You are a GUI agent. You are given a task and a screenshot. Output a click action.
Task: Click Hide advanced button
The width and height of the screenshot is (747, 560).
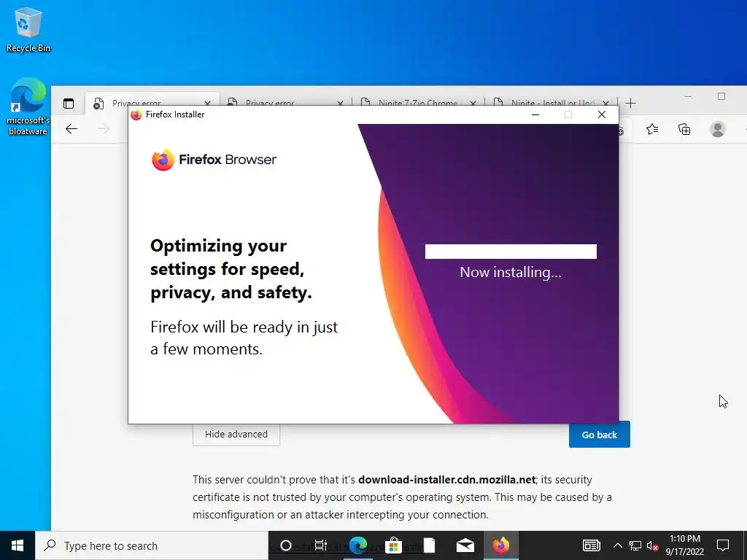coord(236,434)
